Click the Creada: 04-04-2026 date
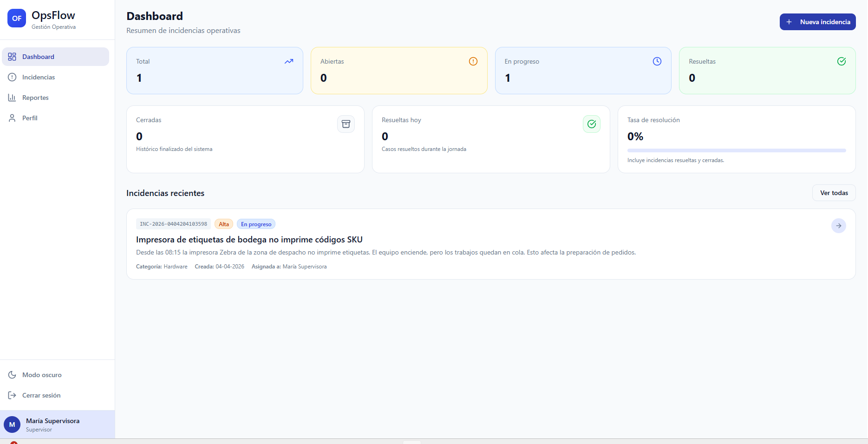 (219, 267)
